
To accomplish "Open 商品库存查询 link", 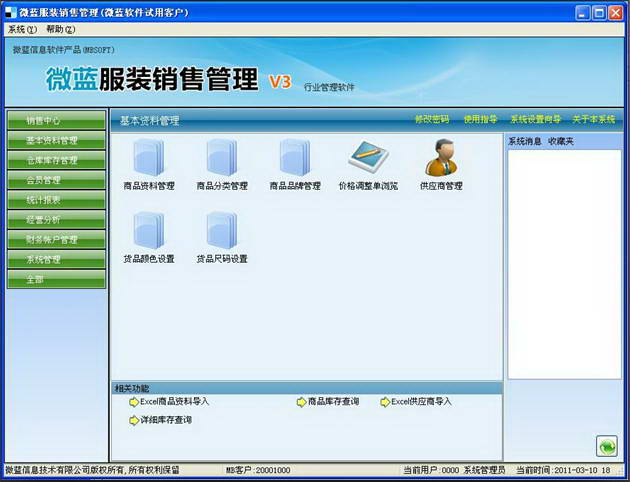I will click(x=333, y=401).
